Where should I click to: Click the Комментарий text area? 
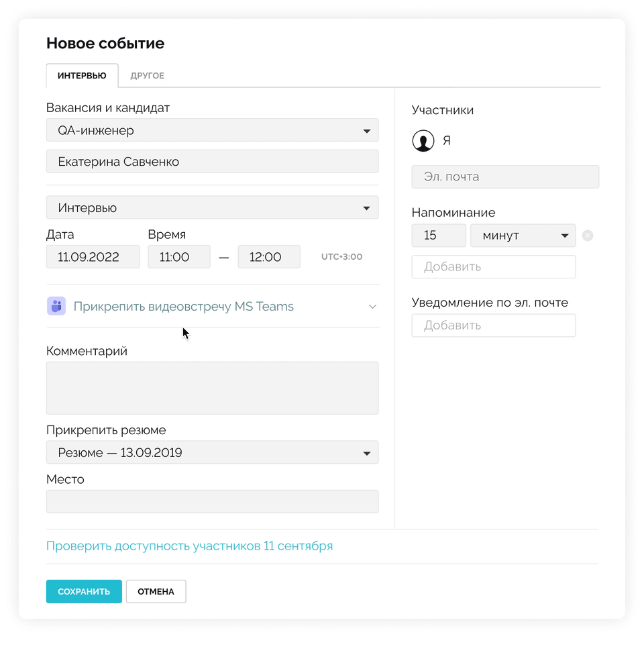click(x=212, y=388)
